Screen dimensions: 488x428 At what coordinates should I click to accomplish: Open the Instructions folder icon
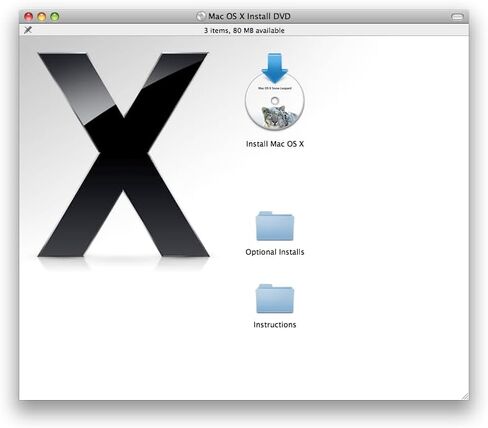[x=275, y=299]
